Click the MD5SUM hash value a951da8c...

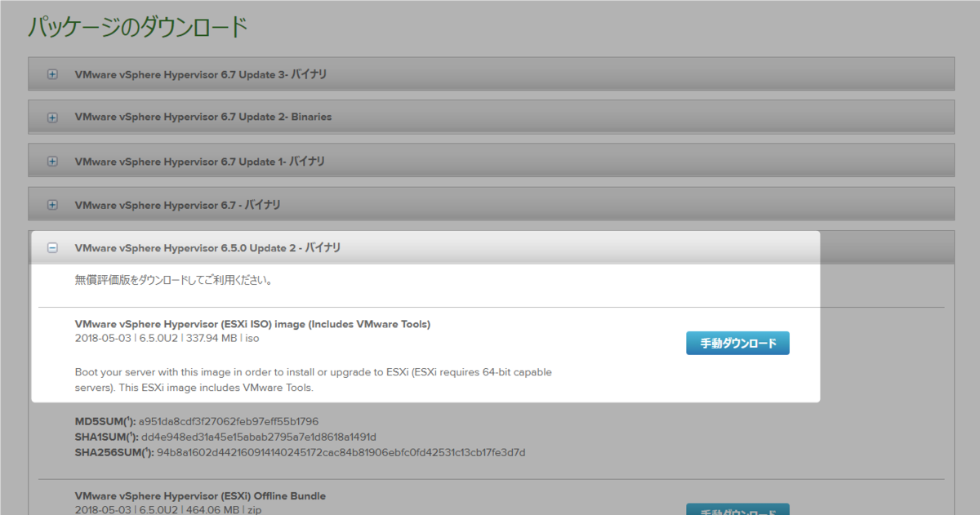click(229, 422)
